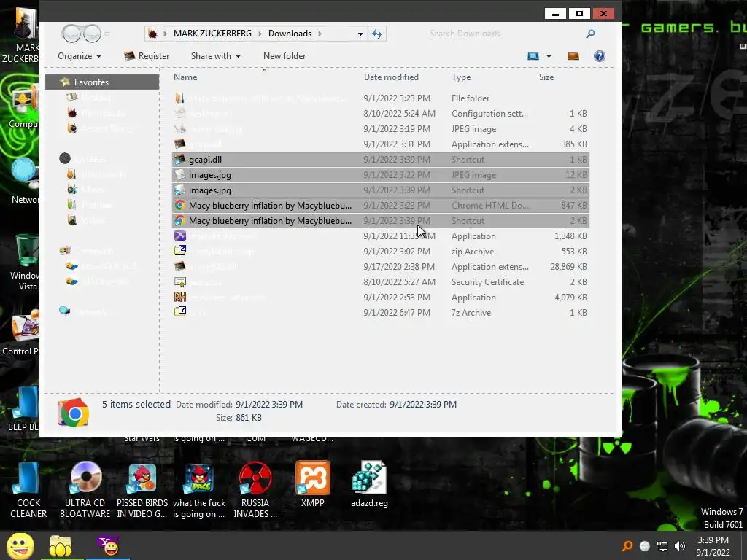747x560 pixels.
Task: Open the Videos library icon in the sidebar
Action: (x=72, y=220)
